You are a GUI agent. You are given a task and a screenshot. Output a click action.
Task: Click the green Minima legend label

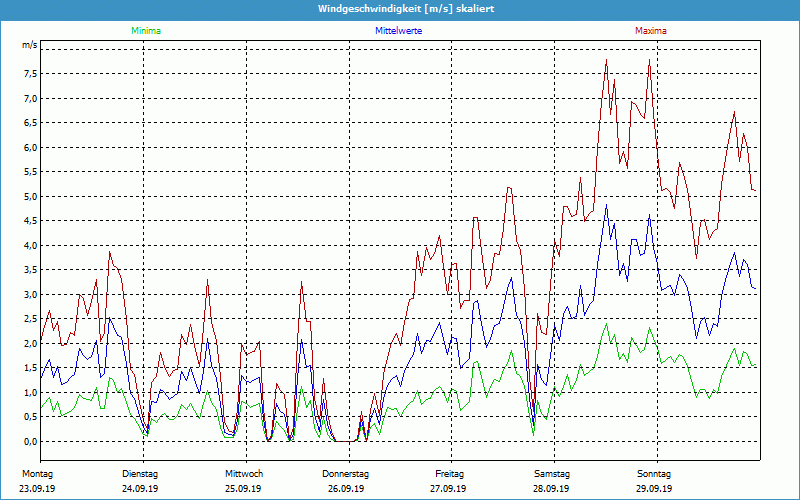pos(146,31)
